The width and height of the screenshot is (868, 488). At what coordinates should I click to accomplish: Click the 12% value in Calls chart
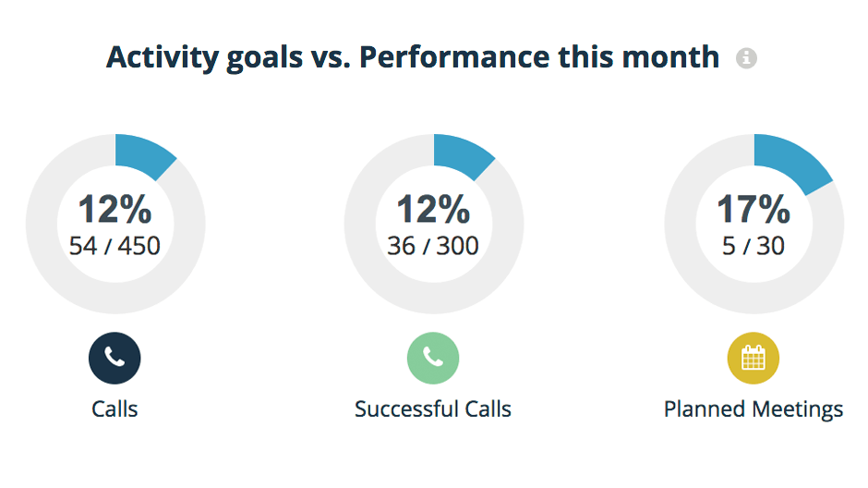point(115,209)
